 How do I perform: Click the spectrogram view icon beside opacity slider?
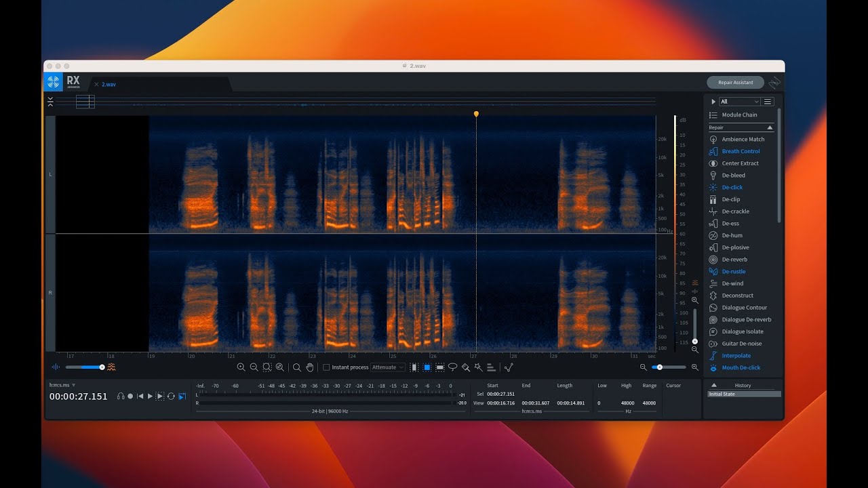111,367
